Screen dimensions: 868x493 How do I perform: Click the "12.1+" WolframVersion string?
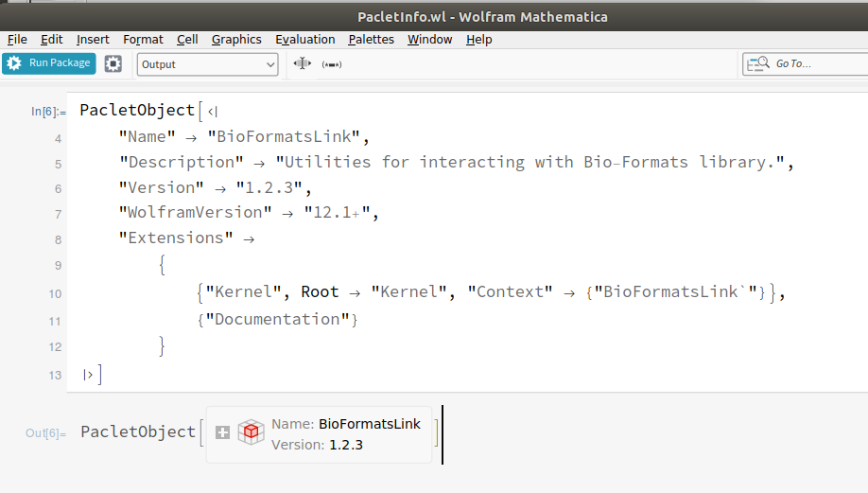tap(338, 213)
